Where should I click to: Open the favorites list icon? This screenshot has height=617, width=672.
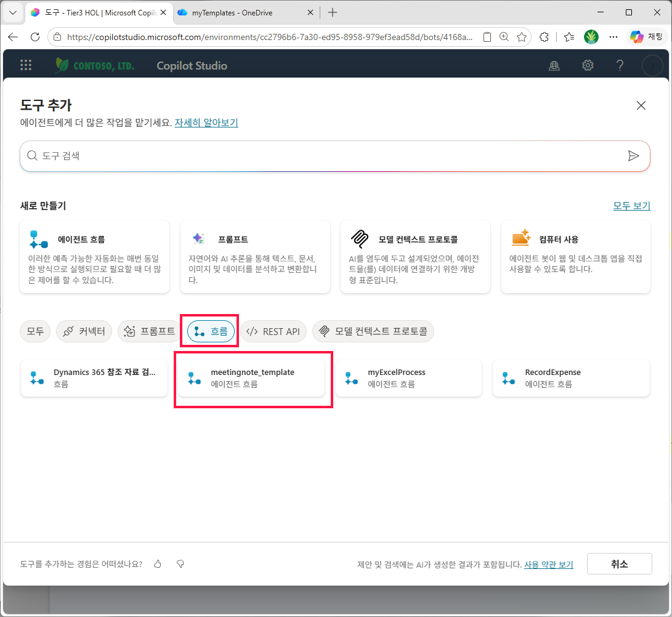[x=569, y=38]
